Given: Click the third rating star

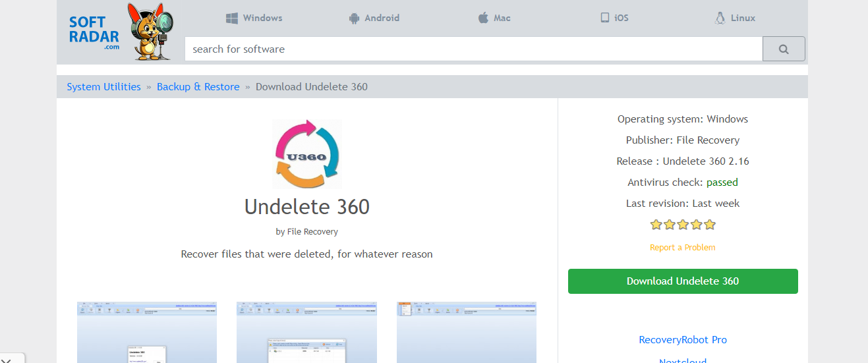Looking at the screenshot, I should pos(683,225).
